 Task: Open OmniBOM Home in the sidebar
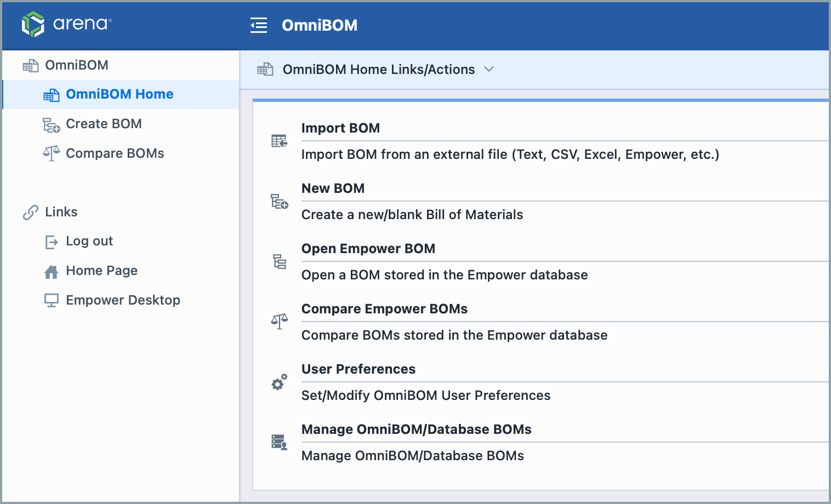(x=120, y=94)
